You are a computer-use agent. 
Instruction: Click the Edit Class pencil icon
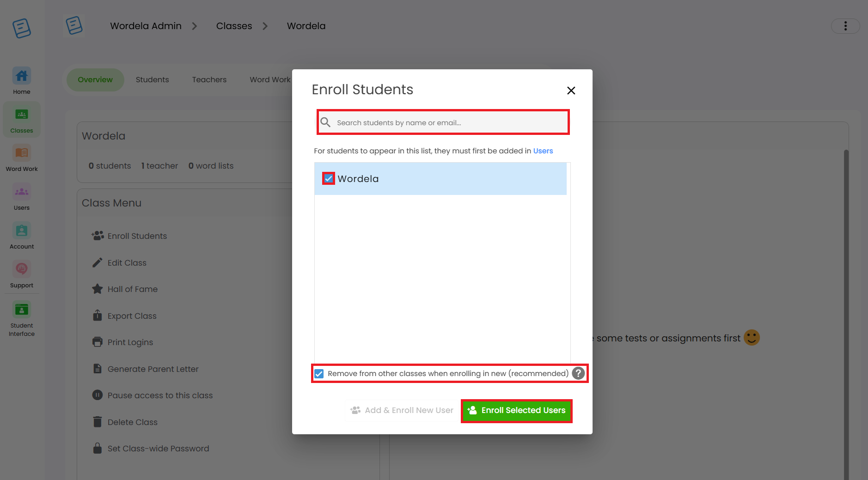click(97, 262)
